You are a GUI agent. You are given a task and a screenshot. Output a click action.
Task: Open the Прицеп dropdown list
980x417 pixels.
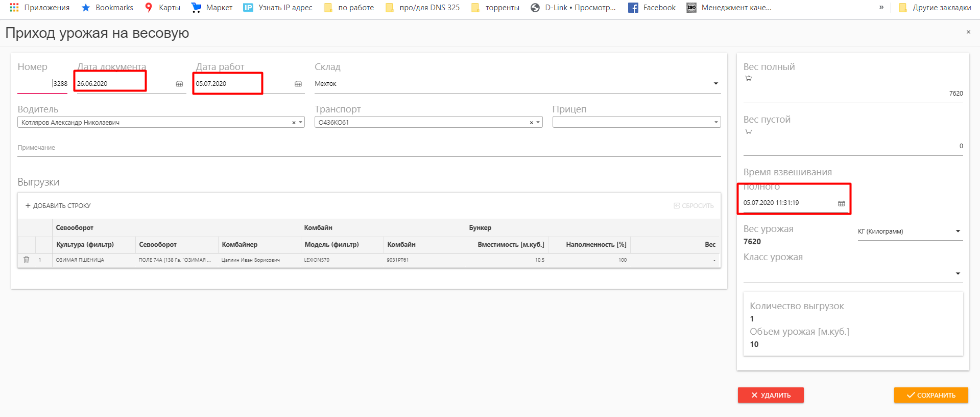[x=715, y=122]
